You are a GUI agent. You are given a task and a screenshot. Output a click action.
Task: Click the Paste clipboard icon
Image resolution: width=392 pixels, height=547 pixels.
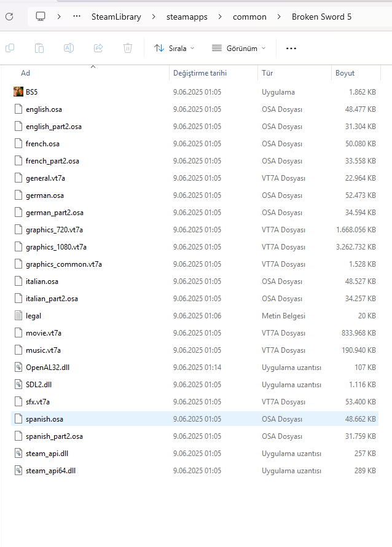[x=39, y=48]
